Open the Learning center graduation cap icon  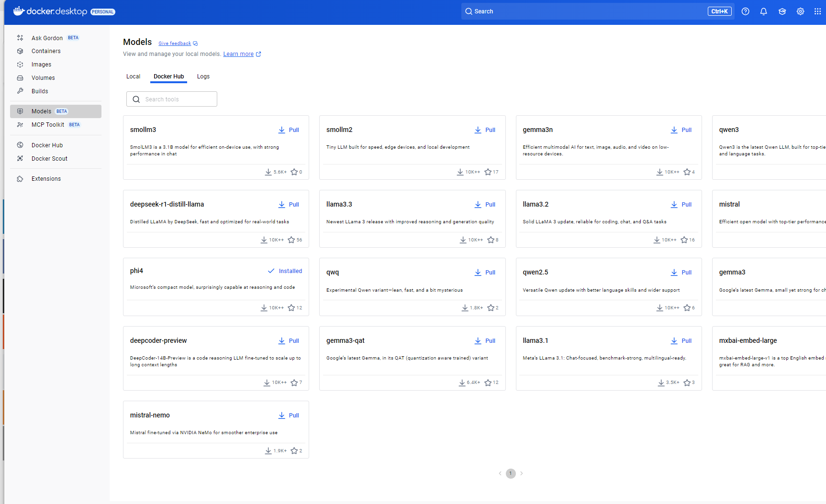(782, 11)
